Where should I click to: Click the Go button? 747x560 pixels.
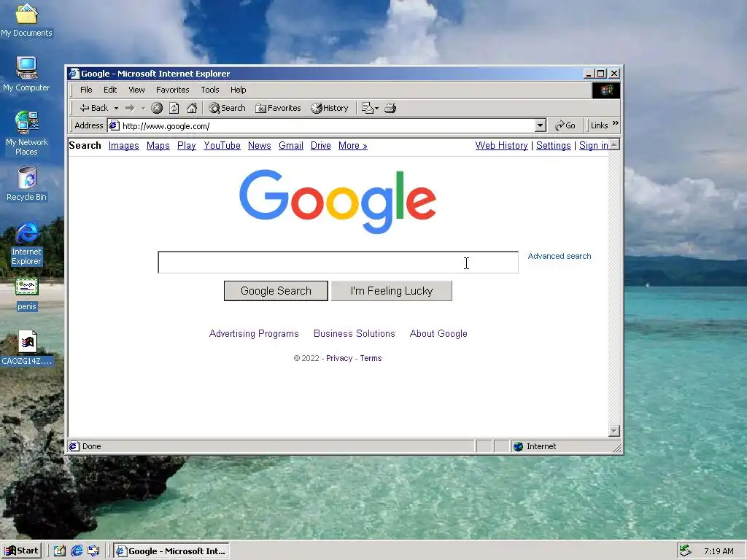pos(565,125)
